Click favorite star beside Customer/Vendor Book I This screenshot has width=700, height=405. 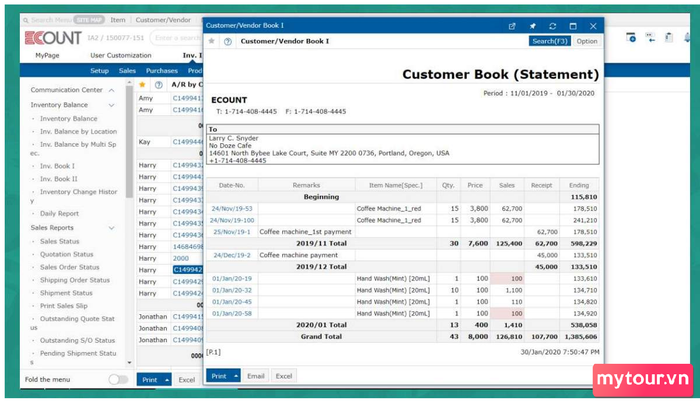pyautogui.click(x=212, y=41)
